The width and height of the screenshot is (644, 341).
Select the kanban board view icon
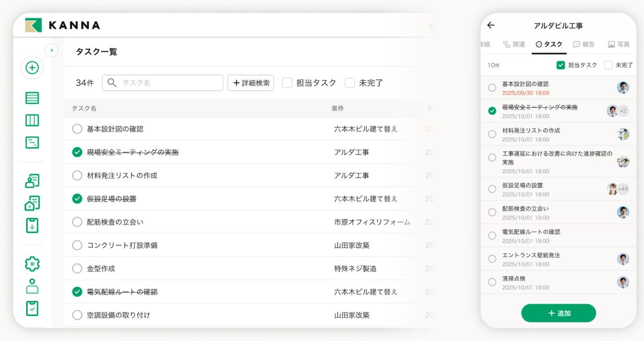pos(32,119)
